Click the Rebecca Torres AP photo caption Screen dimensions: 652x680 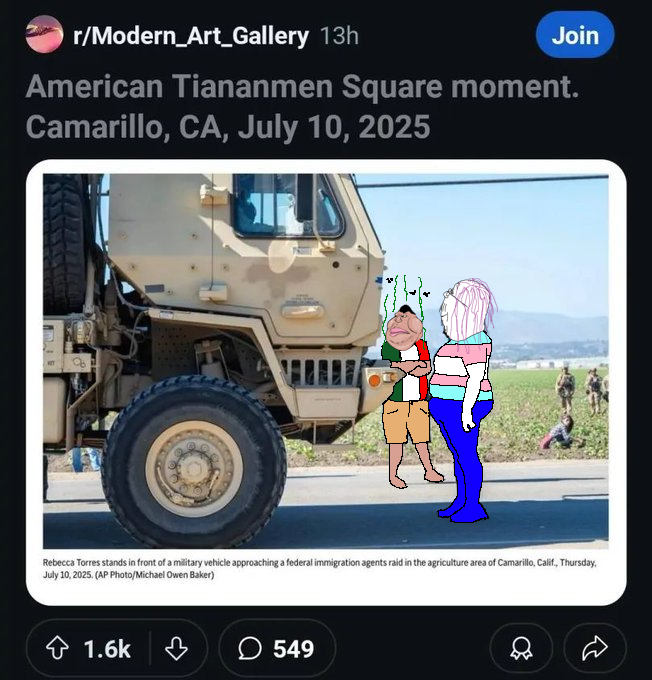(x=320, y=569)
